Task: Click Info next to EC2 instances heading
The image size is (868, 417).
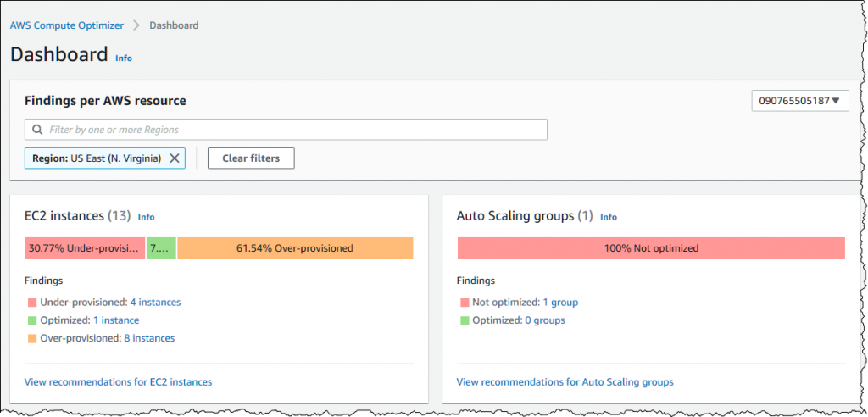Action: click(146, 217)
